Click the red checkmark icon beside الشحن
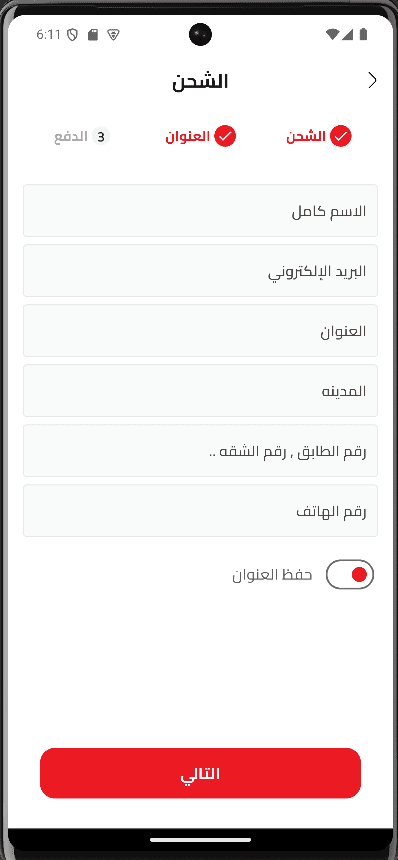 tap(340, 136)
